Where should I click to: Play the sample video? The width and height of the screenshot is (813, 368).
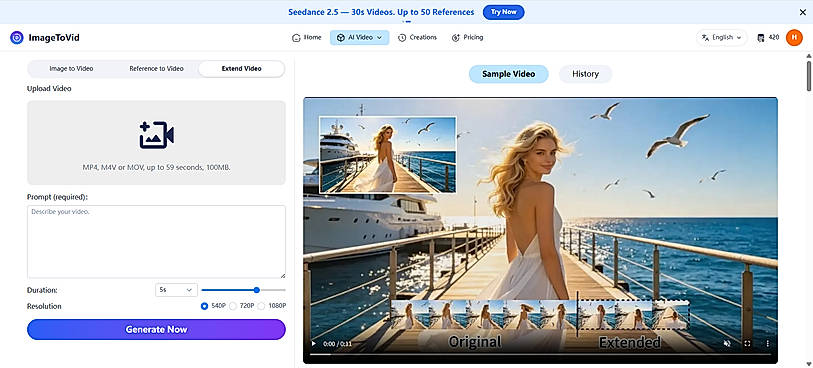pos(313,344)
